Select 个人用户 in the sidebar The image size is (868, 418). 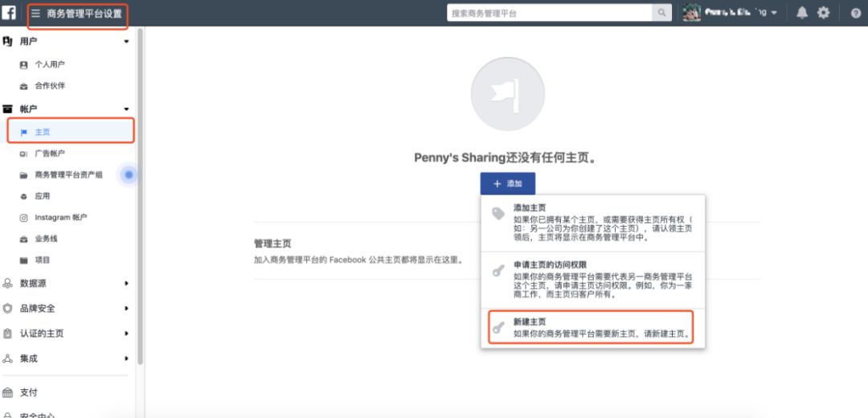pos(50,65)
